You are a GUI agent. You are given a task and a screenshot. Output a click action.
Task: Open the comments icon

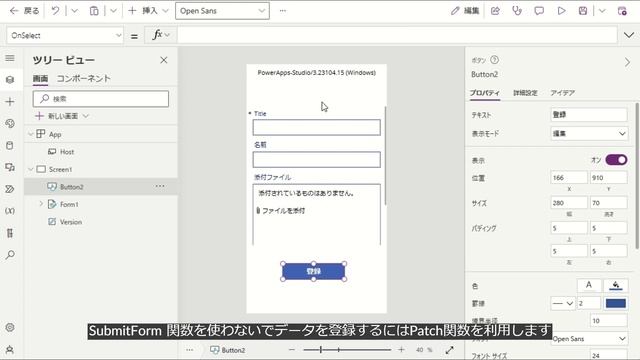539,11
